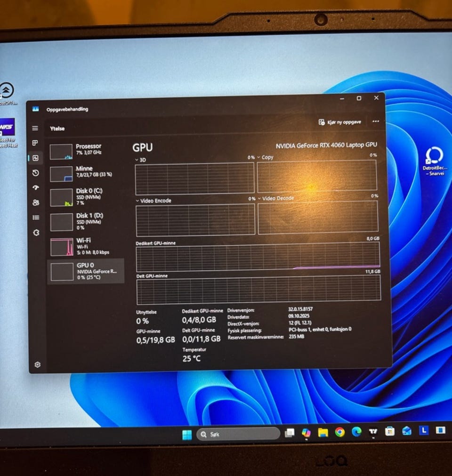The width and height of the screenshot is (452, 476).
Task: Maximize the Oppgavebehandling window
Action: coord(359,98)
